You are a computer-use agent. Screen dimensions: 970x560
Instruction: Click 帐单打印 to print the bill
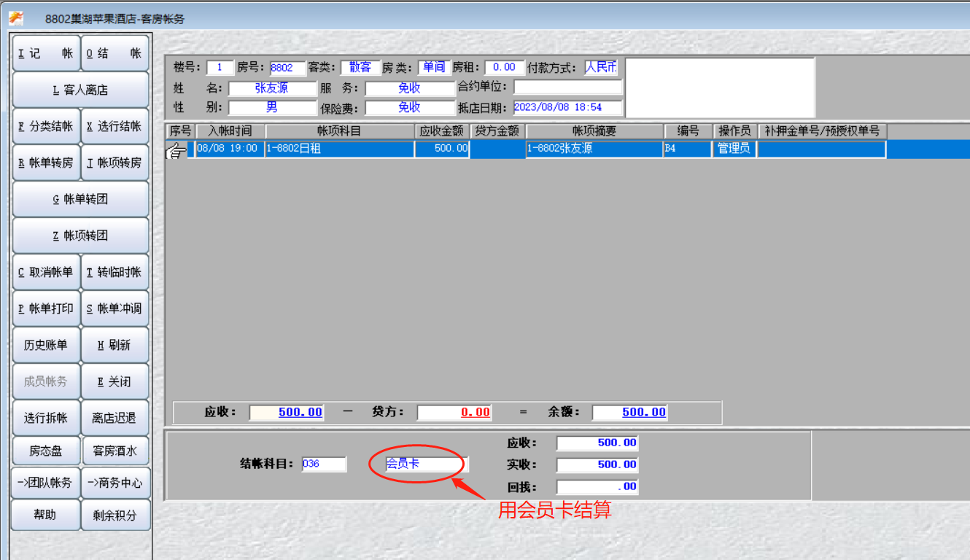(46, 308)
